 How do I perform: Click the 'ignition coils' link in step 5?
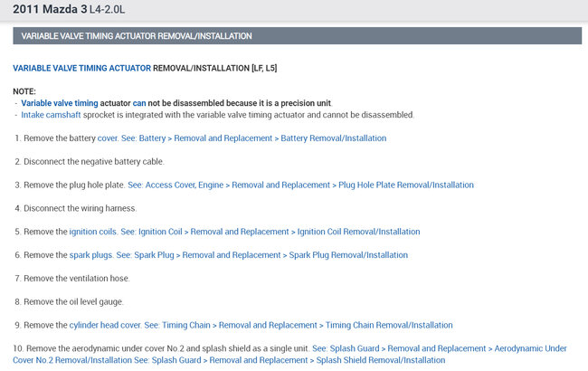click(x=92, y=232)
